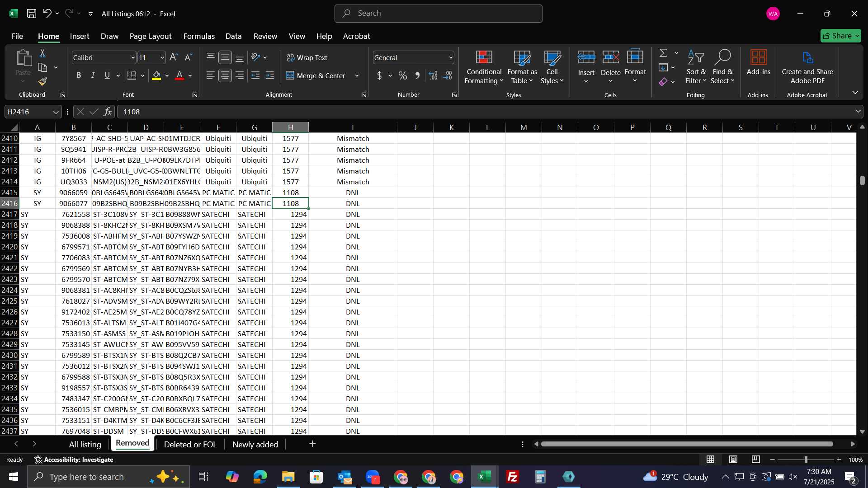Click the Share button

[840, 36]
